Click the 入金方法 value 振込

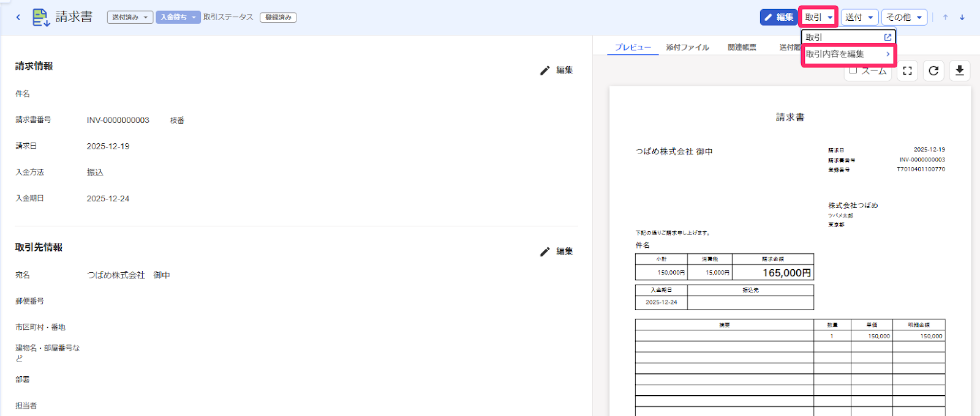95,173
